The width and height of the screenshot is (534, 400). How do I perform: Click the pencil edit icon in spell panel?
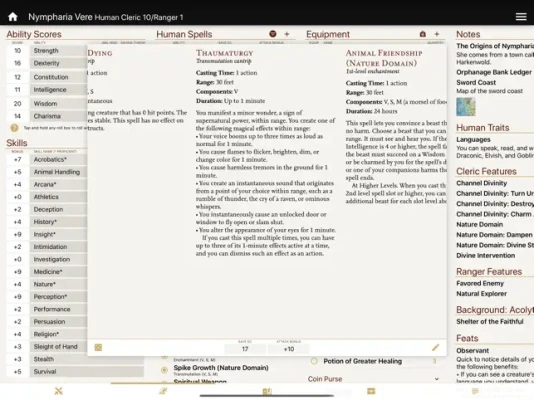click(x=435, y=347)
